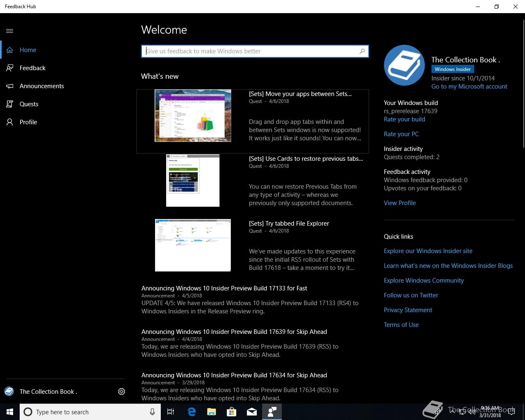Open the Privacy Statement link
Image resolution: width=525 pixels, height=420 pixels.
[x=408, y=310]
